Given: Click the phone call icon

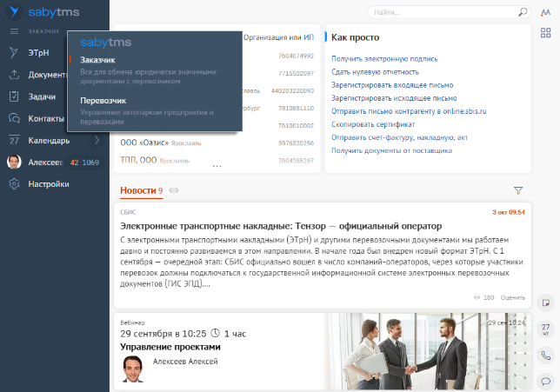Looking at the screenshot, I should [546, 355].
